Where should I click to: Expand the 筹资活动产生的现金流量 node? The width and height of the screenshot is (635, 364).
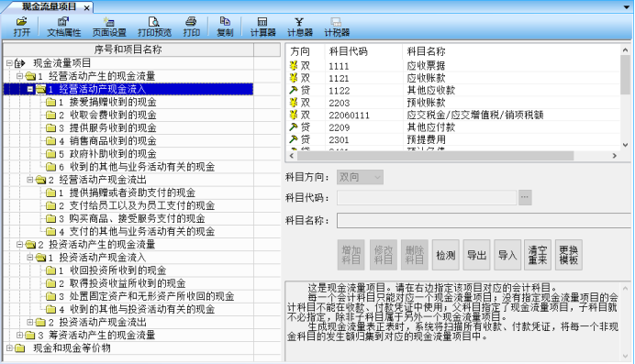click(19, 335)
